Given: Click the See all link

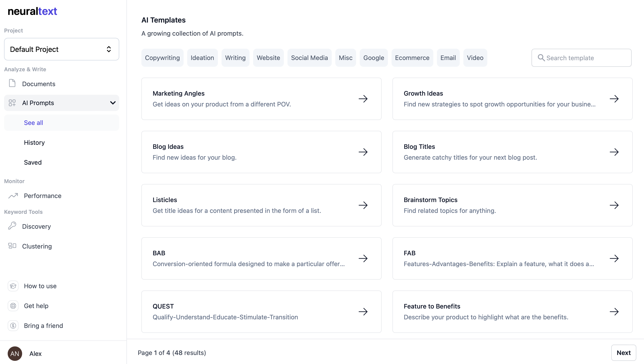Looking at the screenshot, I should [x=34, y=123].
